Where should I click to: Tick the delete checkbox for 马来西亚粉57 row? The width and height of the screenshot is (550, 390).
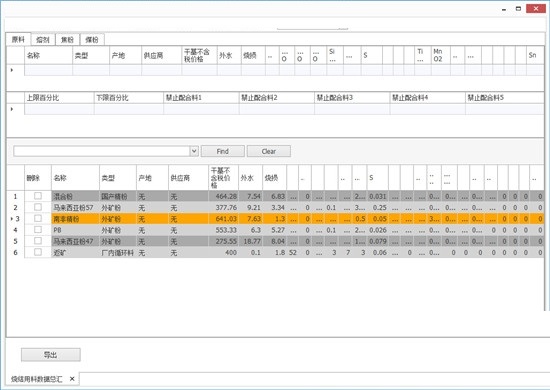(x=38, y=207)
